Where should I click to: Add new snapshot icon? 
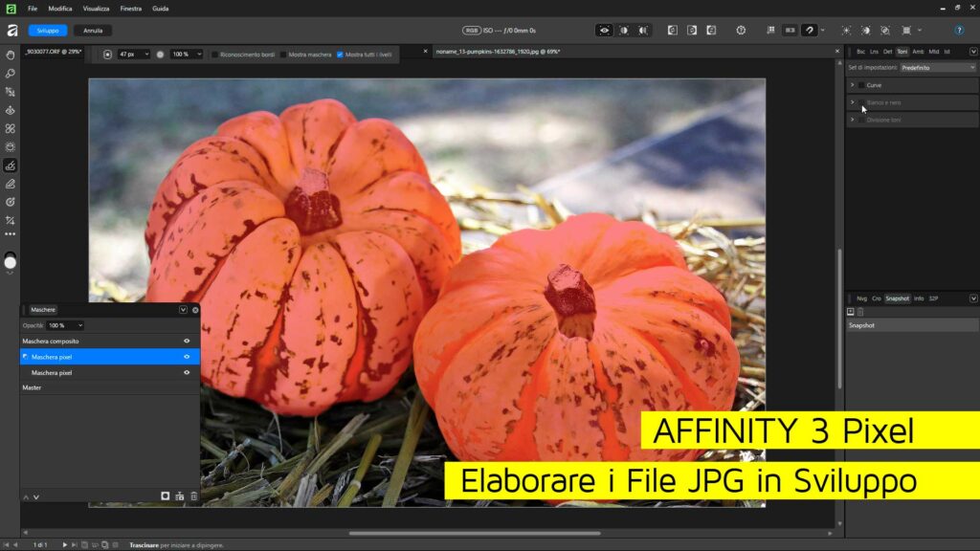(851, 312)
